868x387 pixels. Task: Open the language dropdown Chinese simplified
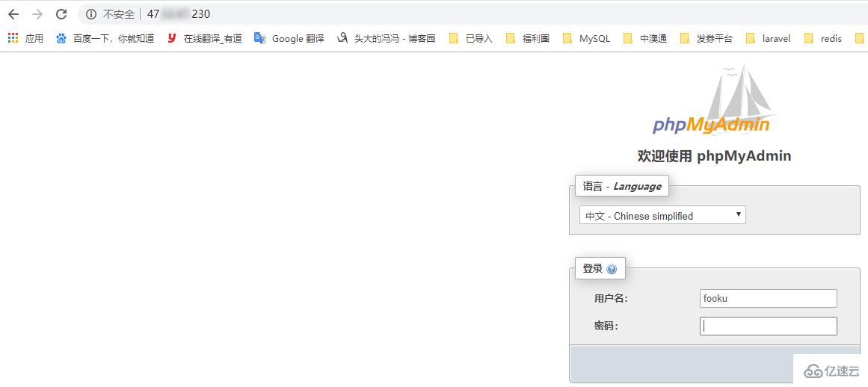click(x=662, y=216)
